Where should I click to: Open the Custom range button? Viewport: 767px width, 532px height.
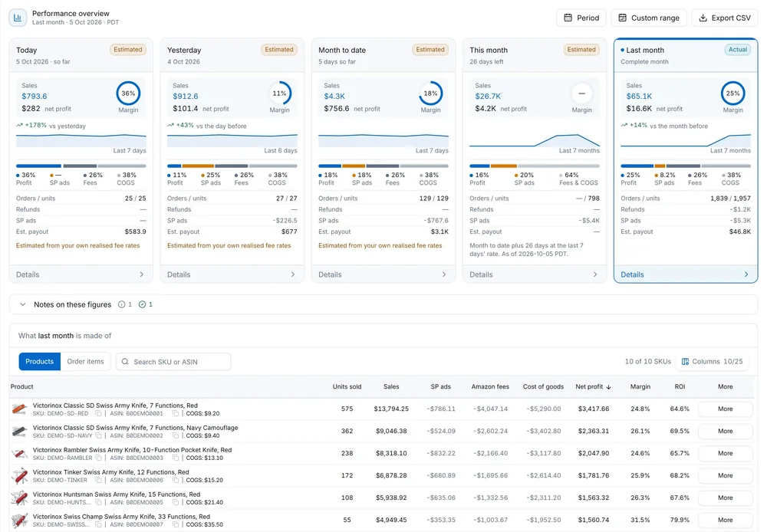coord(649,18)
